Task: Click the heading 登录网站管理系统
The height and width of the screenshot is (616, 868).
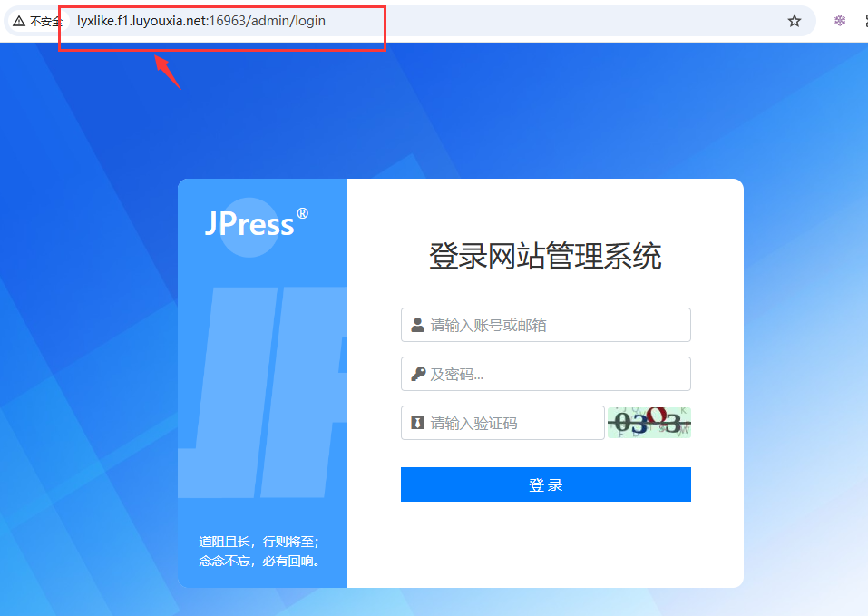Action: [x=545, y=256]
